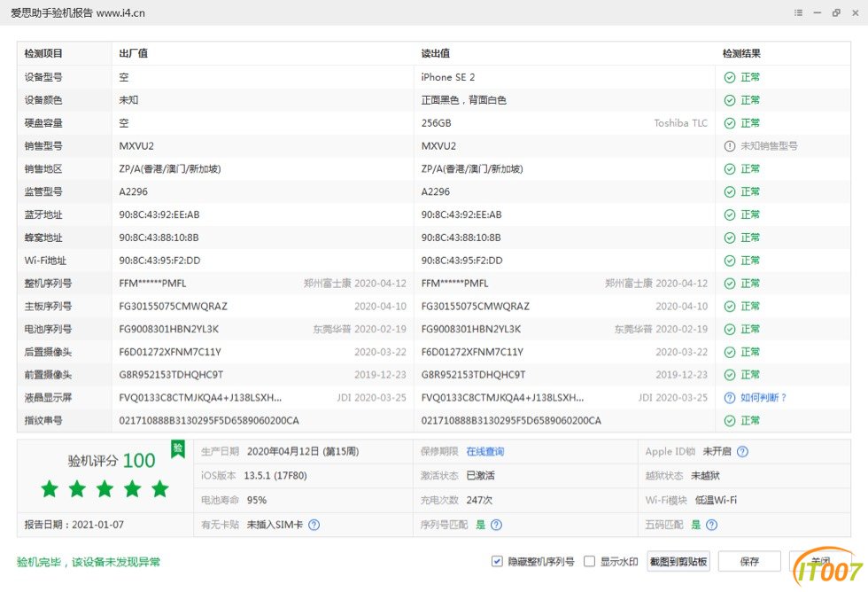Select the read 监管型号 value A2296

pyautogui.click(x=436, y=191)
